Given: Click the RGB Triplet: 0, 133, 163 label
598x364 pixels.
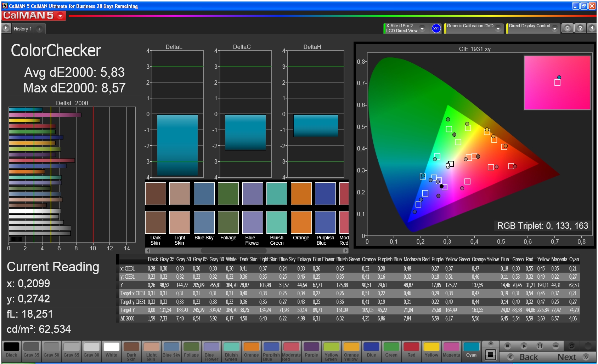Looking at the screenshot, I should point(542,226).
